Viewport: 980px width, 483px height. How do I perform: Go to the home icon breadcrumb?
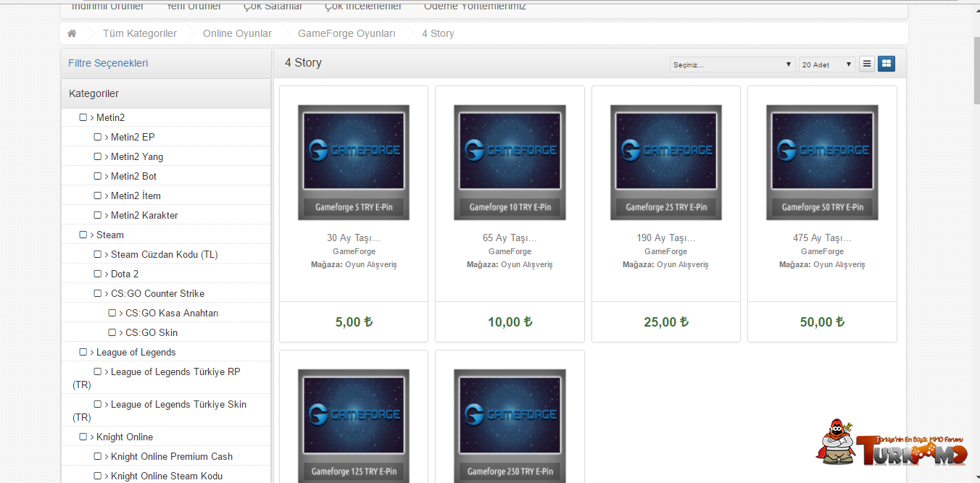tap(72, 34)
